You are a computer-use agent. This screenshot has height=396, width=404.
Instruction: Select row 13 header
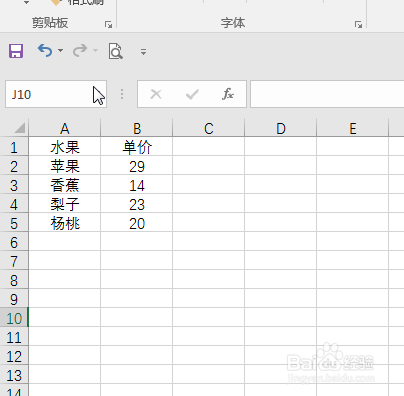(14, 375)
